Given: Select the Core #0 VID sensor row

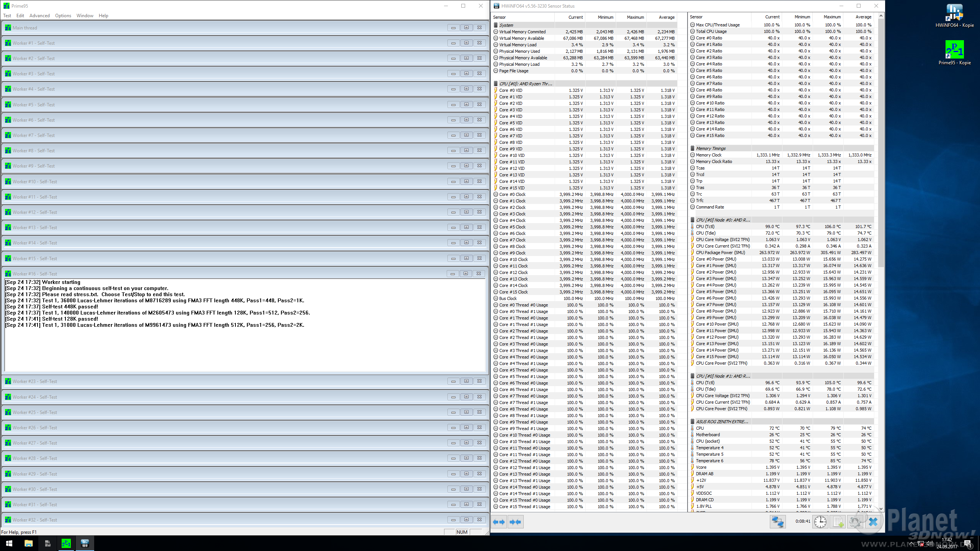Looking at the screenshot, I should pyautogui.click(x=584, y=90).
